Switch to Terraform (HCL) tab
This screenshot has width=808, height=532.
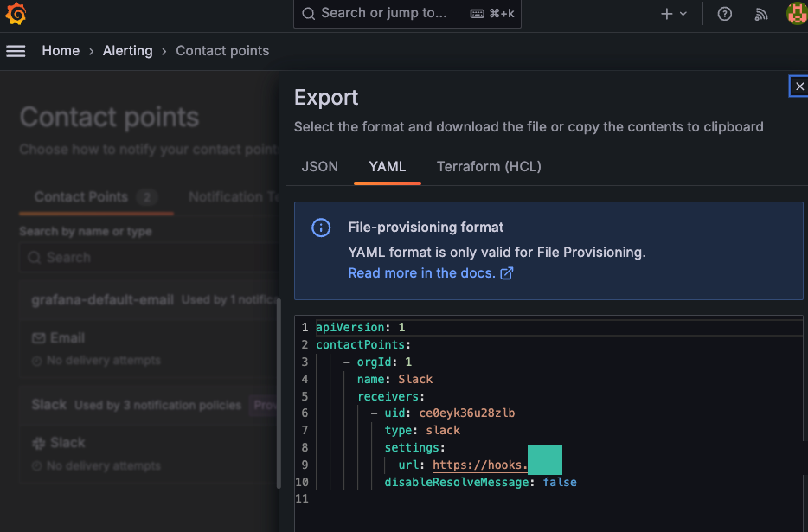coord(489,166)
